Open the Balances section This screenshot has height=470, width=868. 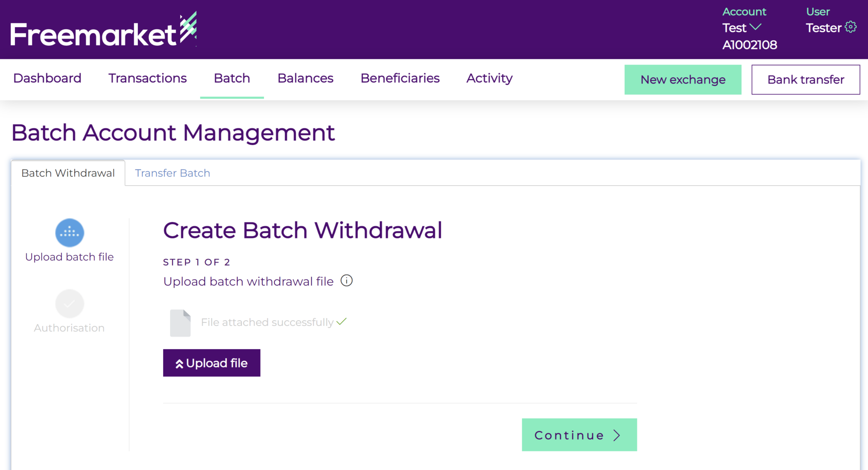point(305,78)
